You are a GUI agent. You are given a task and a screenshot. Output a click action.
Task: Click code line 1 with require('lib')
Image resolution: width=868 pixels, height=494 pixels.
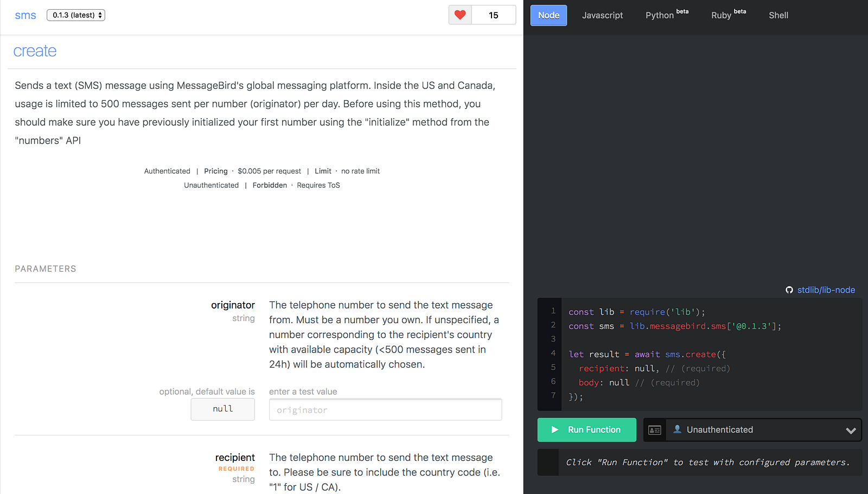tap(637, 312)
